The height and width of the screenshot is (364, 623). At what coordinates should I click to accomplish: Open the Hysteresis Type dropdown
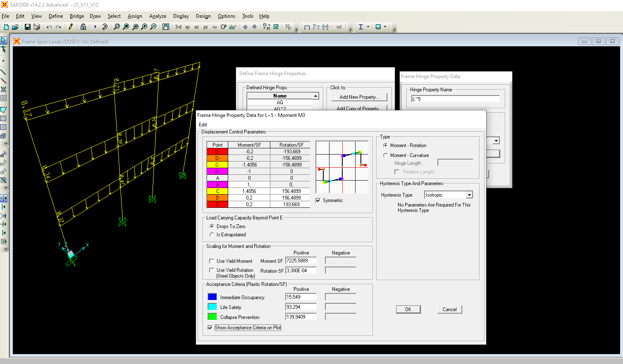tap(469, 195)
